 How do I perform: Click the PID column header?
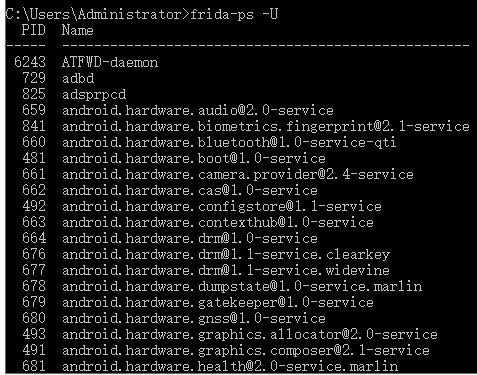pyautogui.click(x=33, y=30)
